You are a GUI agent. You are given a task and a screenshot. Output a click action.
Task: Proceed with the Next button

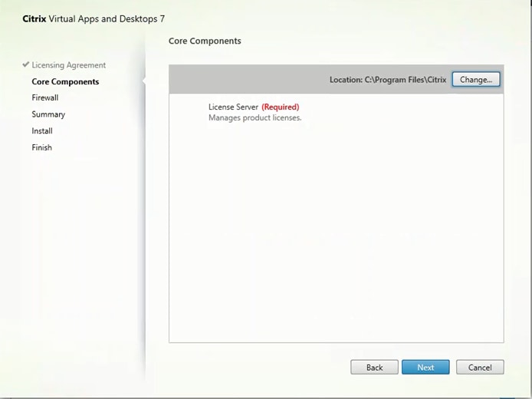(x=425, y=368)
